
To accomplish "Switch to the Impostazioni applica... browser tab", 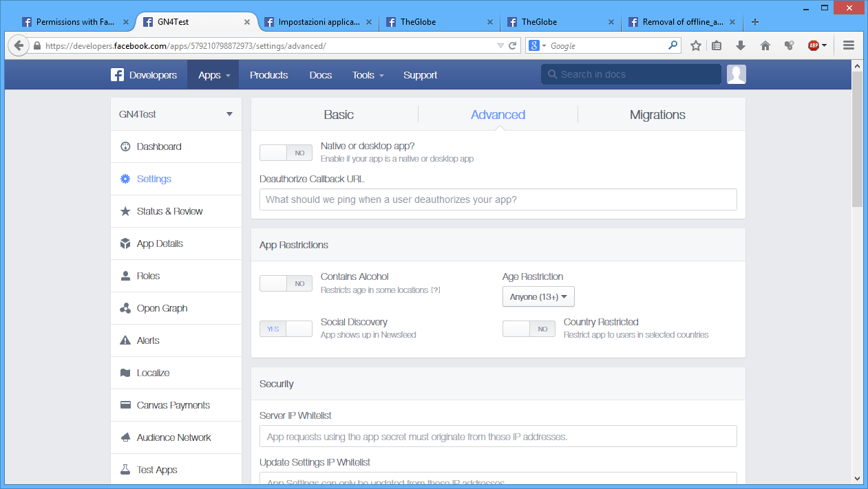I will tap(319, 22).
